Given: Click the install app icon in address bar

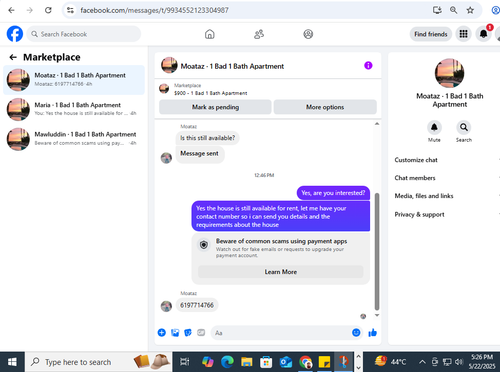Looking at the screenshot, I should pos(437,10).
